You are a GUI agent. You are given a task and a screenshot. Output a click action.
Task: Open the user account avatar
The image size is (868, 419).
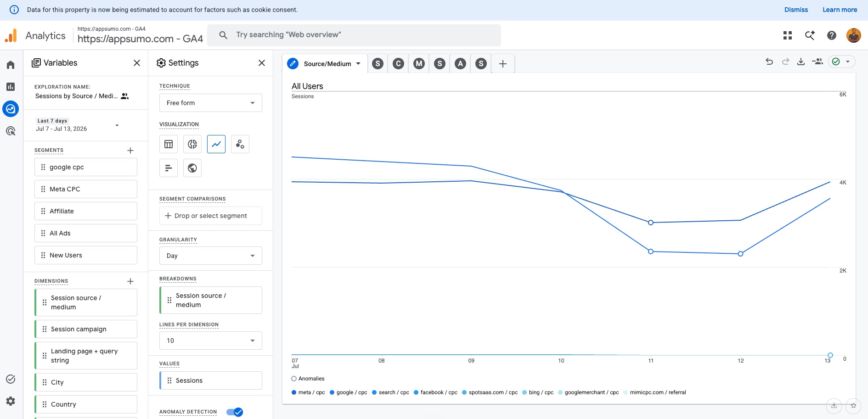tap(854, 35)
